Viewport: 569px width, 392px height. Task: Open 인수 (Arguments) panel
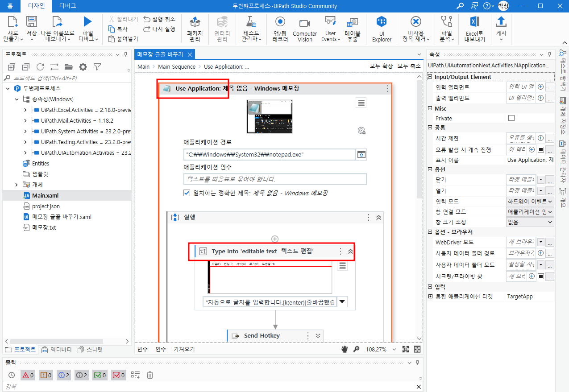pos(161,349)
